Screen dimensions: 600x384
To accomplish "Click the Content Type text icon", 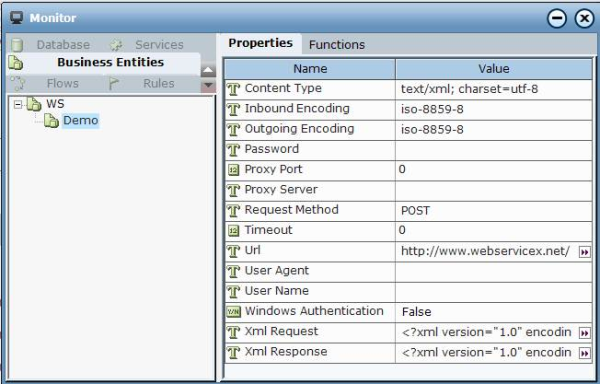I will 233,89.
